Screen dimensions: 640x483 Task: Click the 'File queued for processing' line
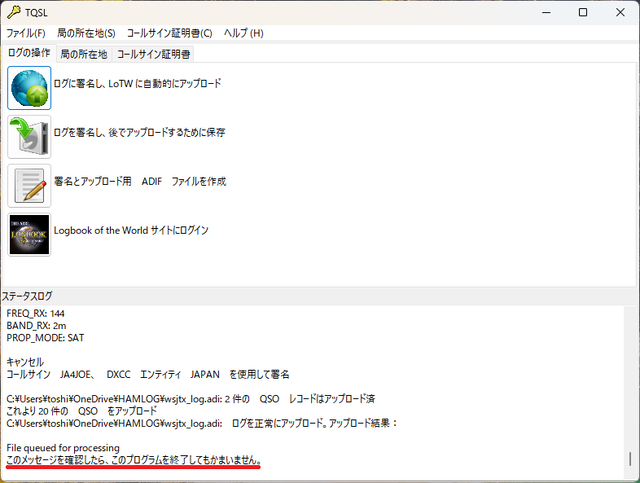point(63,448)
